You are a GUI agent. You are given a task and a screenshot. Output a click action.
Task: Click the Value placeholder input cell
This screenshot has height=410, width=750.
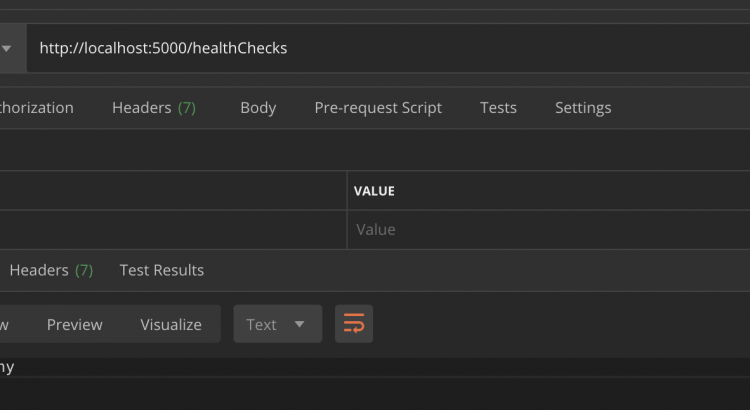pos(548,230)
